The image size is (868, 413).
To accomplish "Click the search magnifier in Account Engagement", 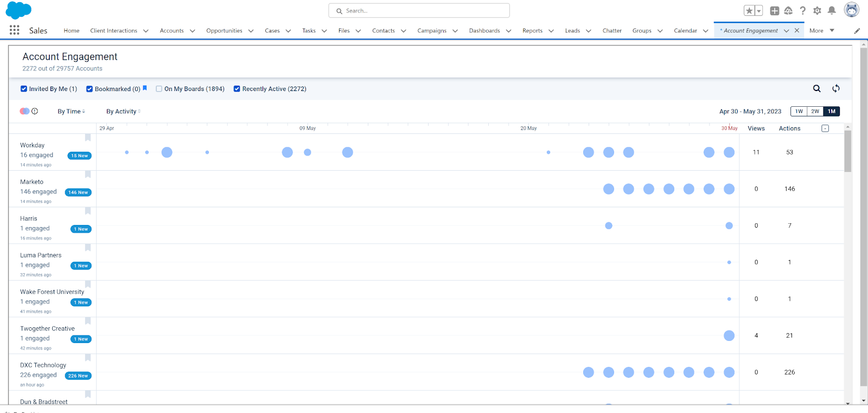I will pos(816,88).
